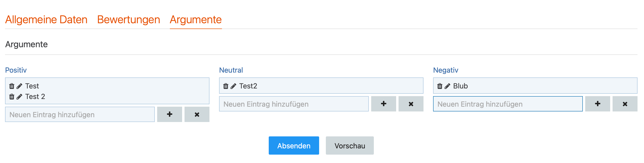This screenshot has height=163, width=644.
Task: Delete the 'Blub' negative entry
Action: (x=440, y=86)
